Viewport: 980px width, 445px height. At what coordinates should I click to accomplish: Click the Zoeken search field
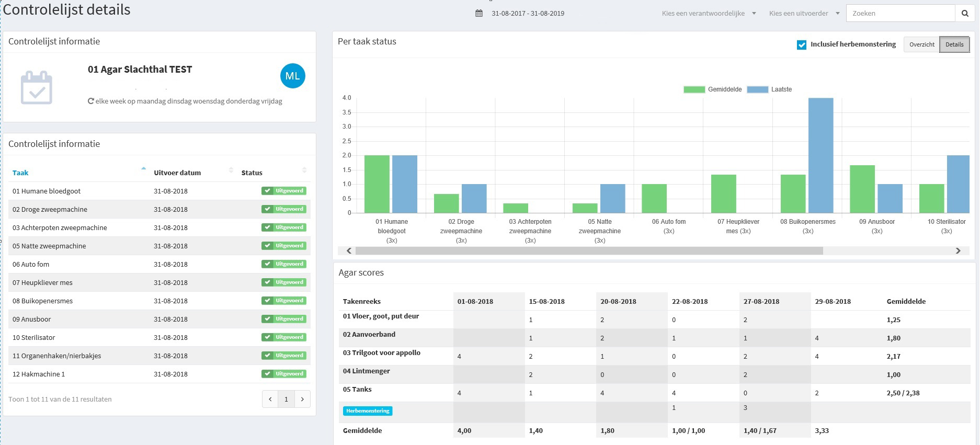click(x=901, y=13)
